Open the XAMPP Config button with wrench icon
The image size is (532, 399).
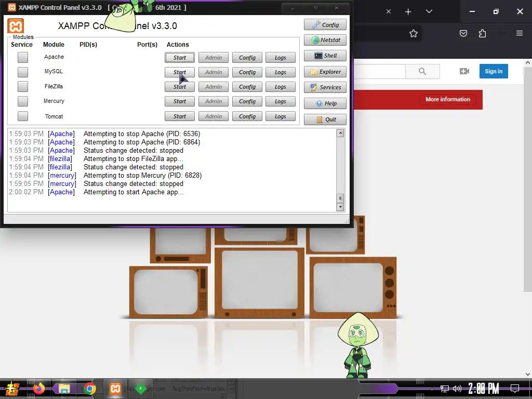pyautogui.click(x=325, y=25)
